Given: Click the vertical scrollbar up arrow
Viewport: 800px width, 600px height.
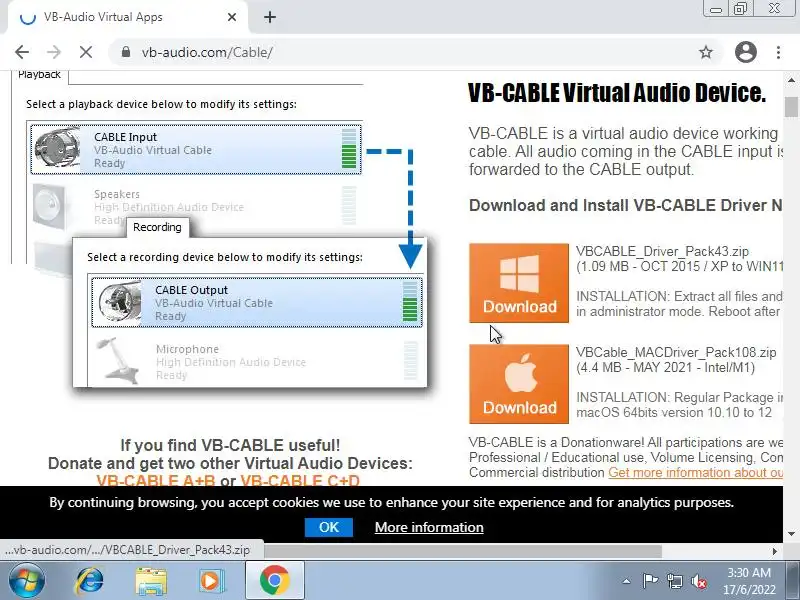Looking at the screenshot, I should (x=791, y=81).
